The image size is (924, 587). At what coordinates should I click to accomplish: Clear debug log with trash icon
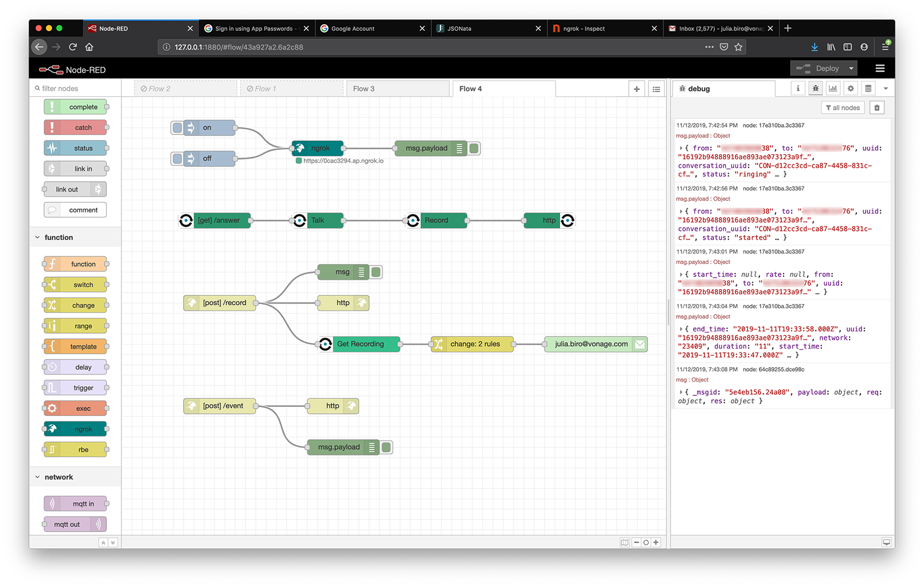point(877,108)
